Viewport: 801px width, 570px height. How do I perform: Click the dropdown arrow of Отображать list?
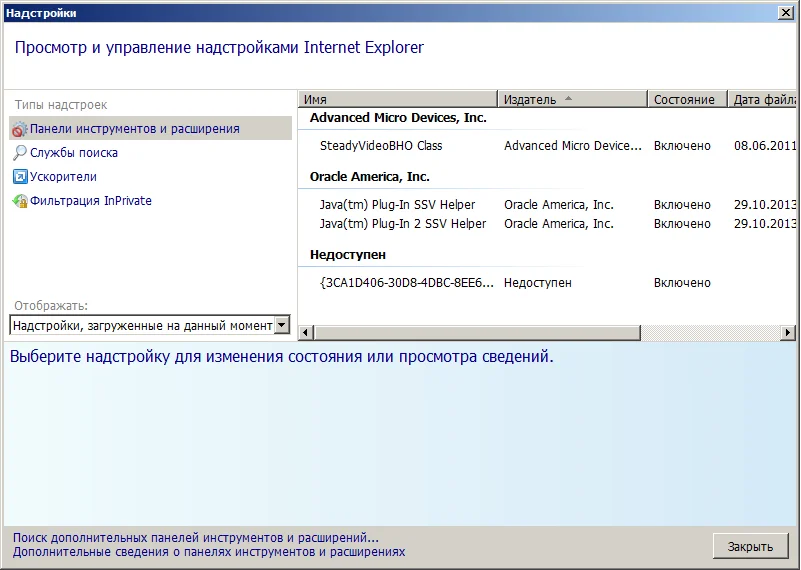click(x=281, y=325)
